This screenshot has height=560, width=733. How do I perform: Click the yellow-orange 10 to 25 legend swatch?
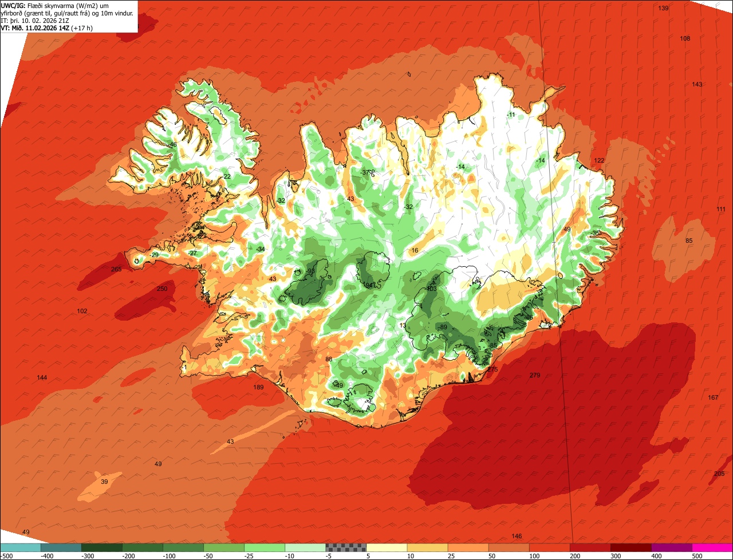pyautogui.click(x=427, y=547)
